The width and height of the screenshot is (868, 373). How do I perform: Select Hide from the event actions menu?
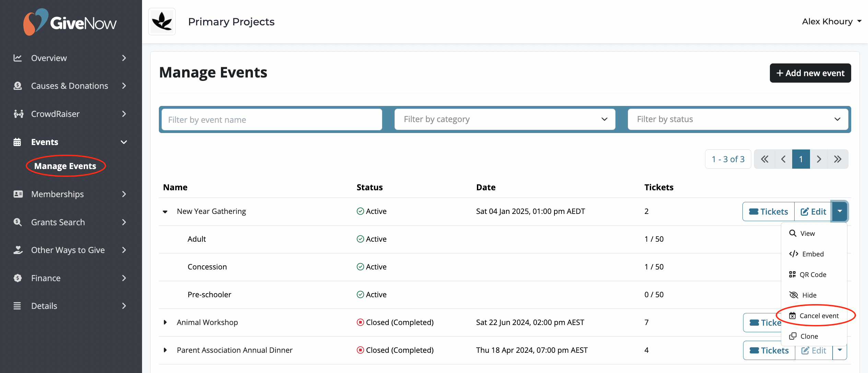[809, 295]
